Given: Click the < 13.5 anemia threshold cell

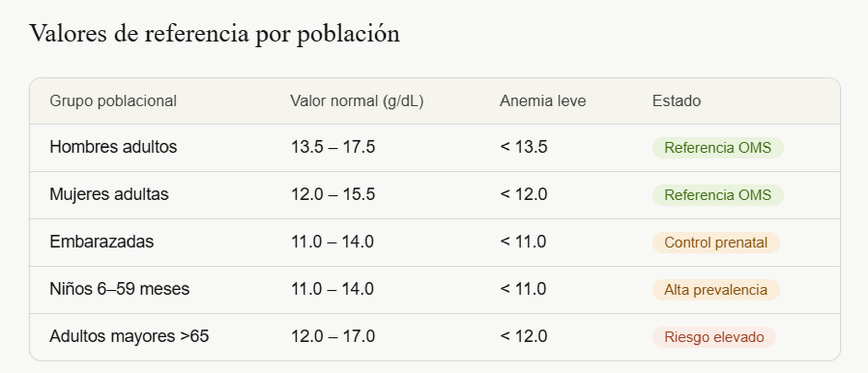Looking at the screenshot, I should point(524,147).
